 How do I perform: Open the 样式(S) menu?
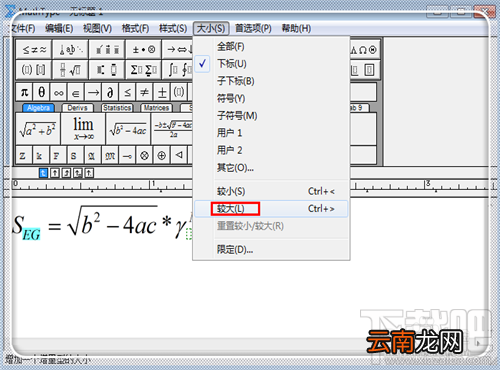click(x=173, y=28)
